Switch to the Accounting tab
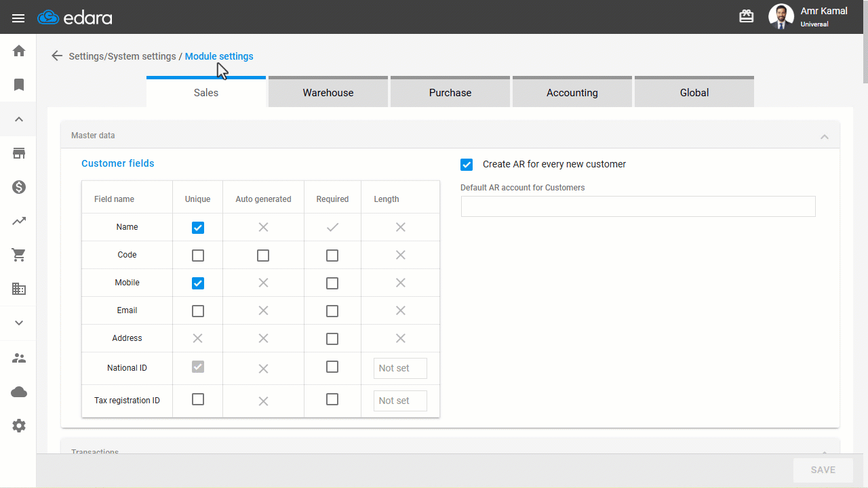 [x=572, y=92]
